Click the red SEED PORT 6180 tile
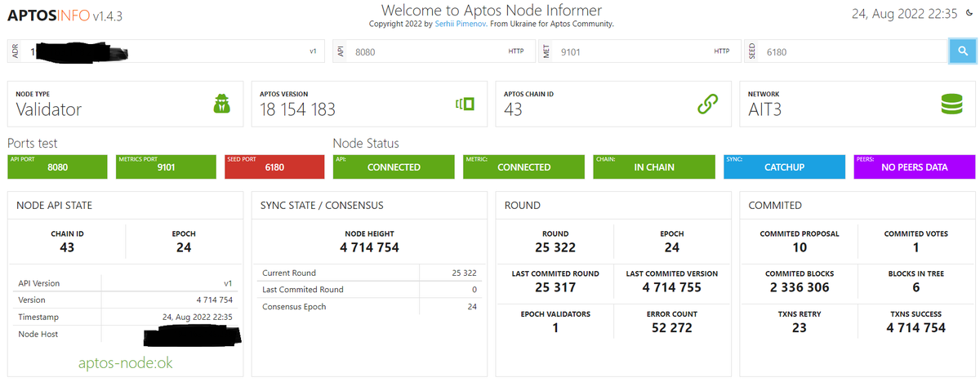 tap(274, 167)
